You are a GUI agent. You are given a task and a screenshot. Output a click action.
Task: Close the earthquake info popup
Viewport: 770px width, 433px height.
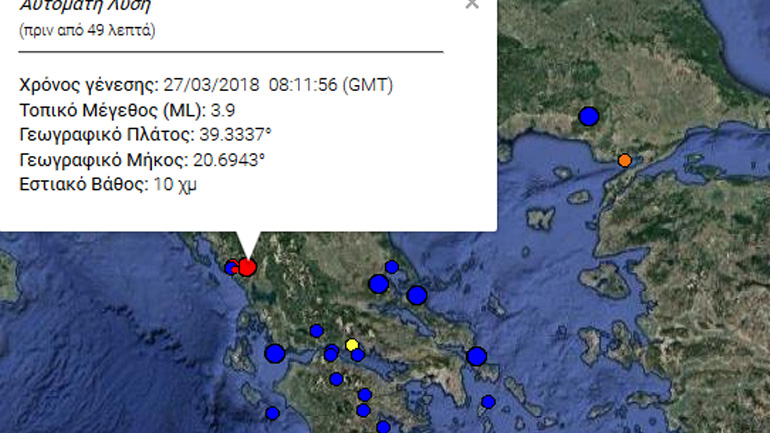(x=472, y=4)
